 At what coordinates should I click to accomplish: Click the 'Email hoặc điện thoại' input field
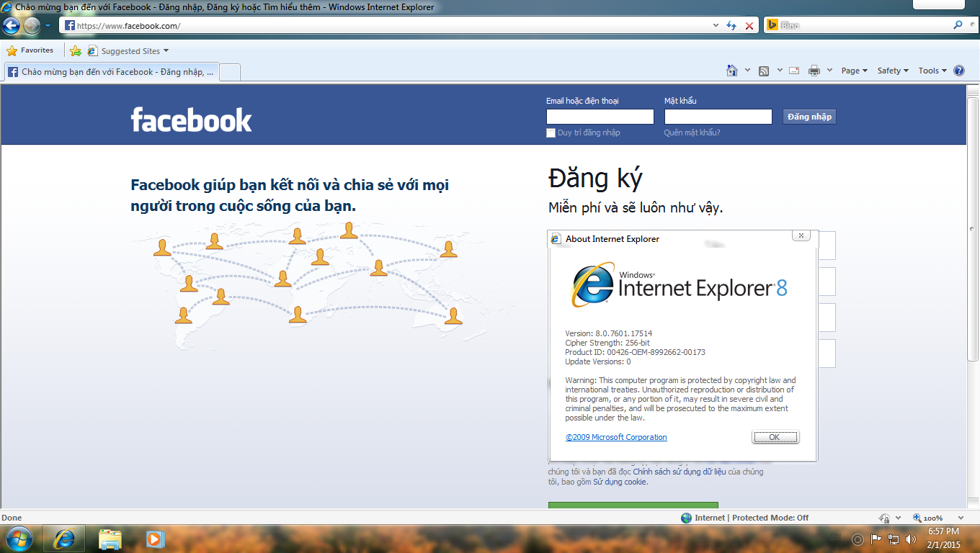600,117
